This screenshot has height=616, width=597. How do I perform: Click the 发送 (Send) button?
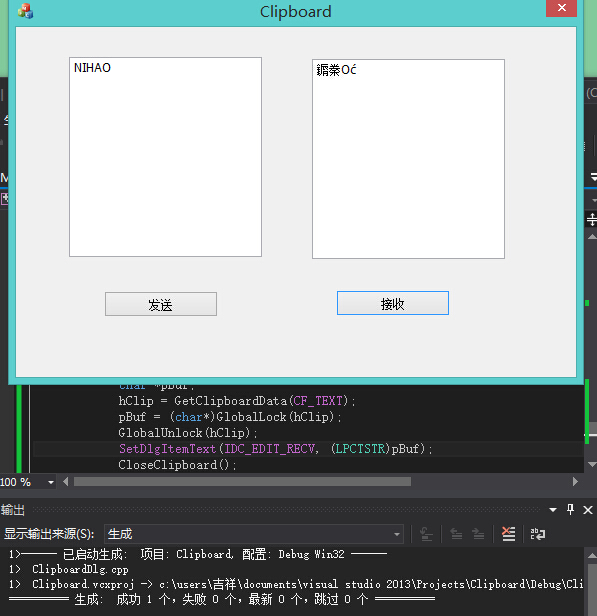pos(161,304)
